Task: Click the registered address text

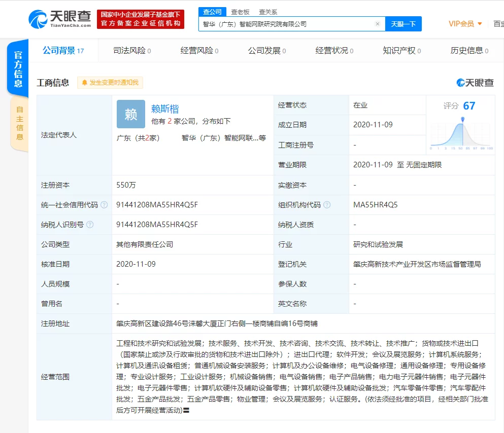Action: [217, 323]
